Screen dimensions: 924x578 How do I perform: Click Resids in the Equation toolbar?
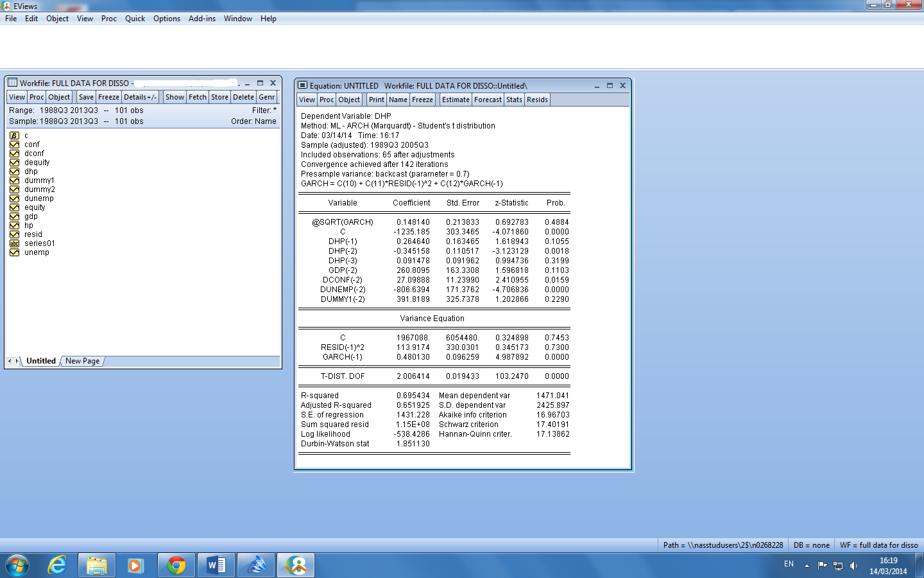(x=537, y=100)
